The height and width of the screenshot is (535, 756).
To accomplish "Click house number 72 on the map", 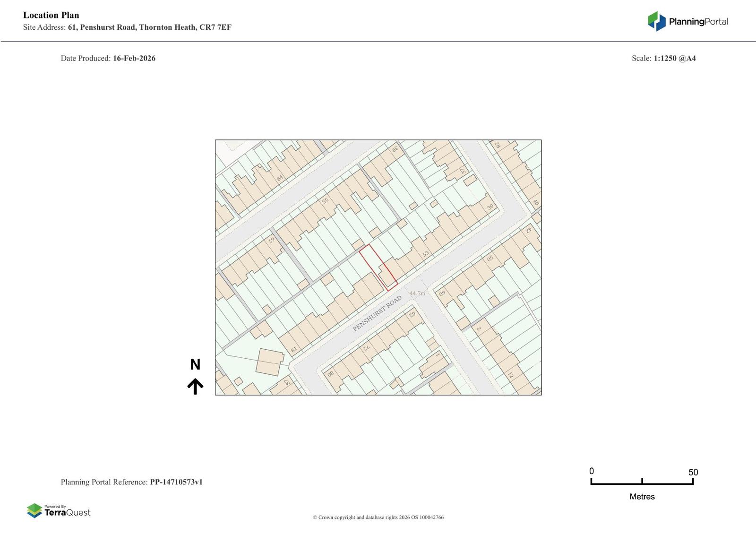I will [366, 347].
